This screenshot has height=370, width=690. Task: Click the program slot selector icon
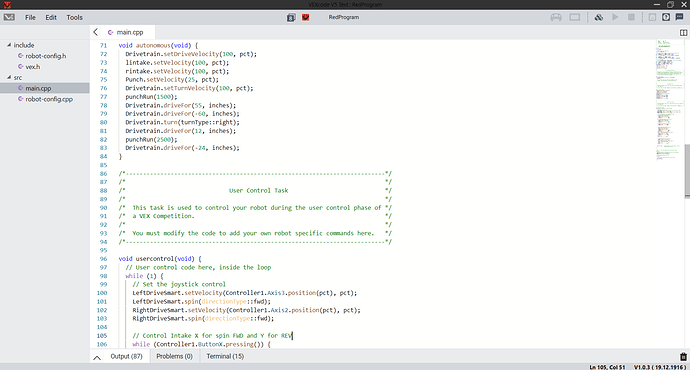tap(291, 17)
